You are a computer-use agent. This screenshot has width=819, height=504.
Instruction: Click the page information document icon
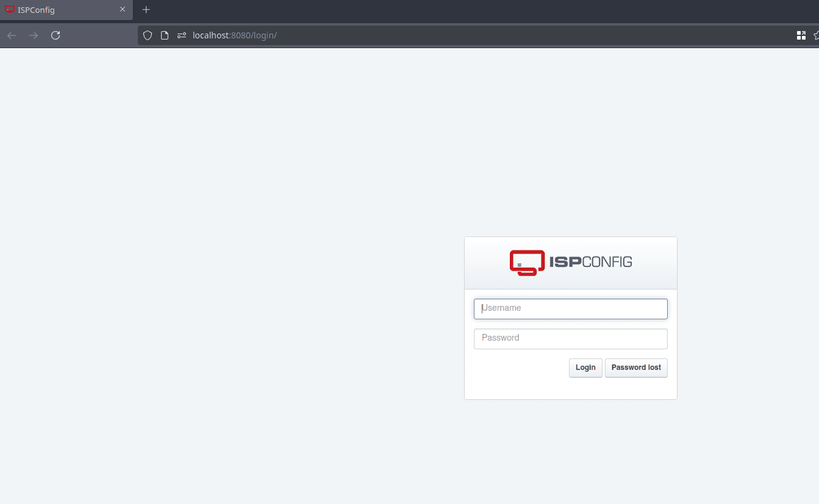point(164,35)
